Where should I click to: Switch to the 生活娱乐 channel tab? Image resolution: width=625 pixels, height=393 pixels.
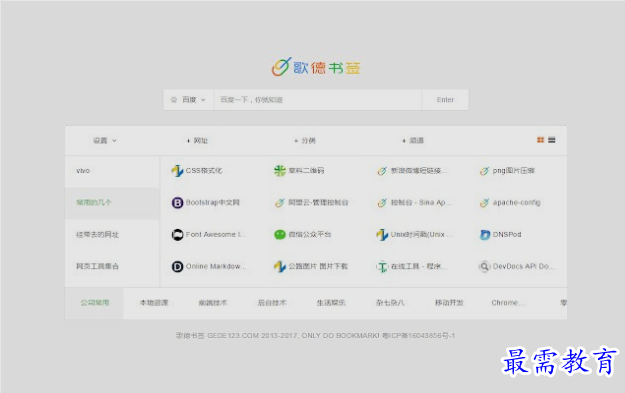coord(331,303)
